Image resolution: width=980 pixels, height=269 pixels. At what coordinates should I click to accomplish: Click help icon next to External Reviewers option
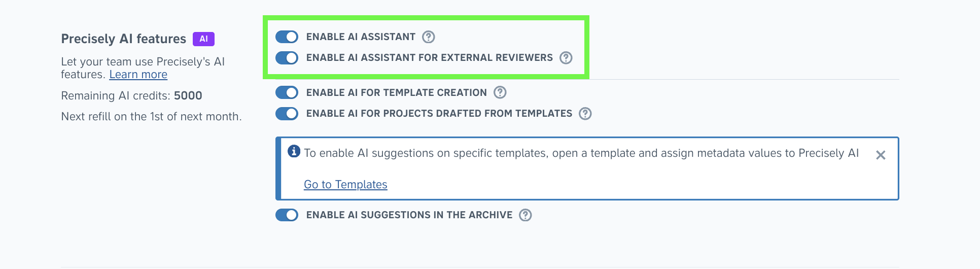[x=566, y=58]
